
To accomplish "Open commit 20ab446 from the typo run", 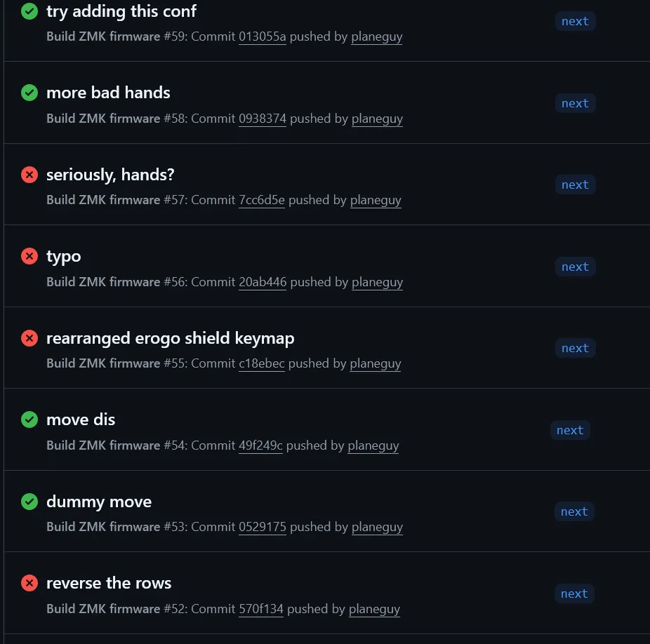I will (x=263, y=282).
